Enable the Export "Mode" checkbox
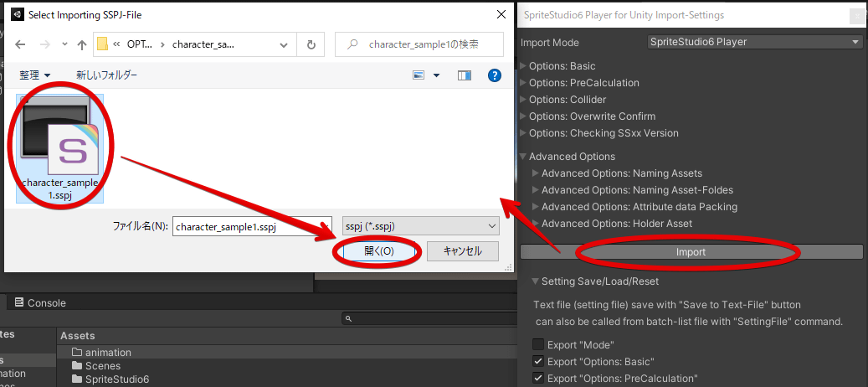This screenshot has height=387, width=868. 538,345
